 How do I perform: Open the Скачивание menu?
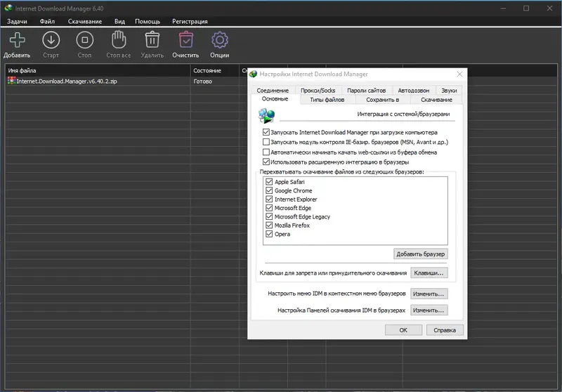point(85,22)
